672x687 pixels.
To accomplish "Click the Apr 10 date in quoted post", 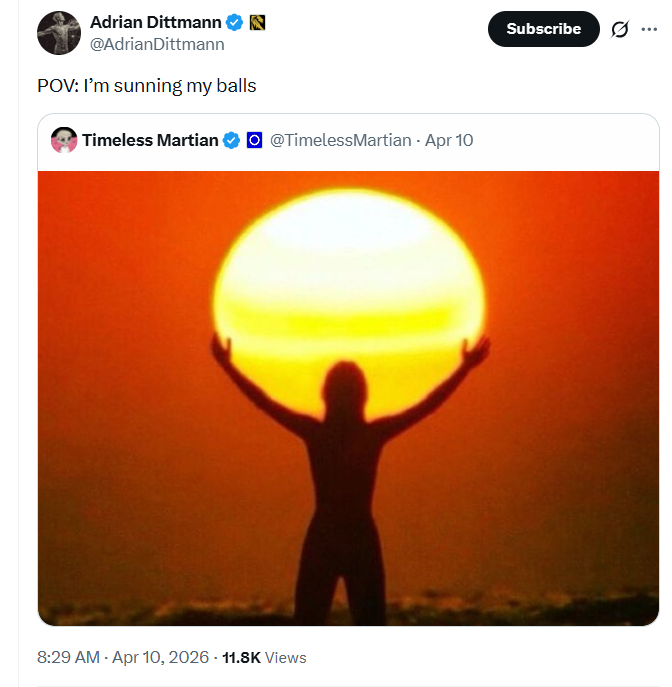I will [449, 140].
